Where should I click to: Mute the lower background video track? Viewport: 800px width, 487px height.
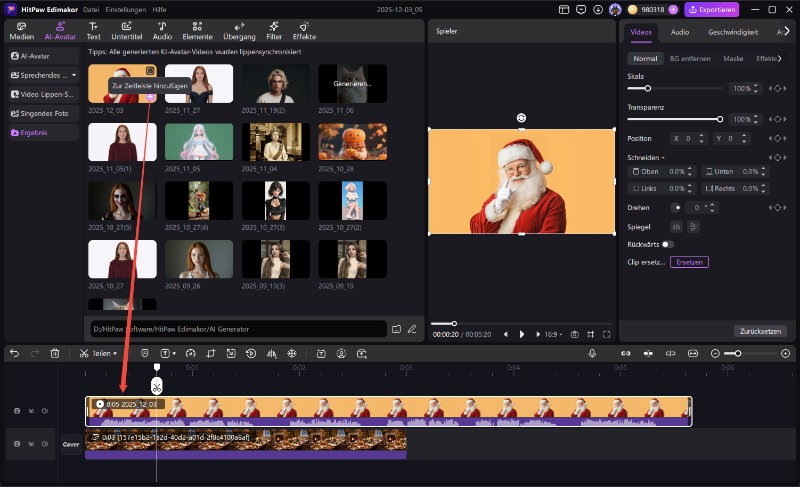45,444
